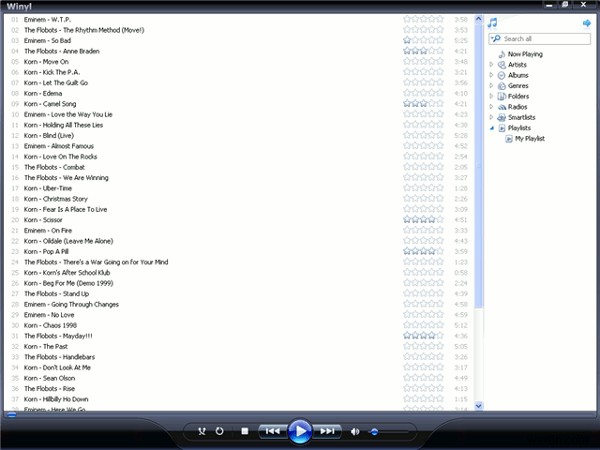600x450 pixels.
Task: Toggle shuffle mode icon
Action: point(202,431)
